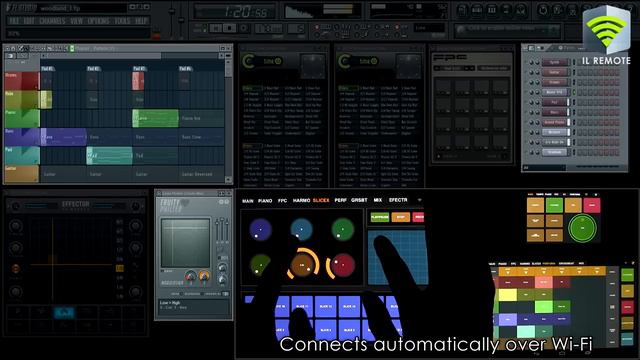Image resolution: width=640 pixels, height=360 pixels.
Task: Click the stop transport button
Action: [x=230, y=28]
